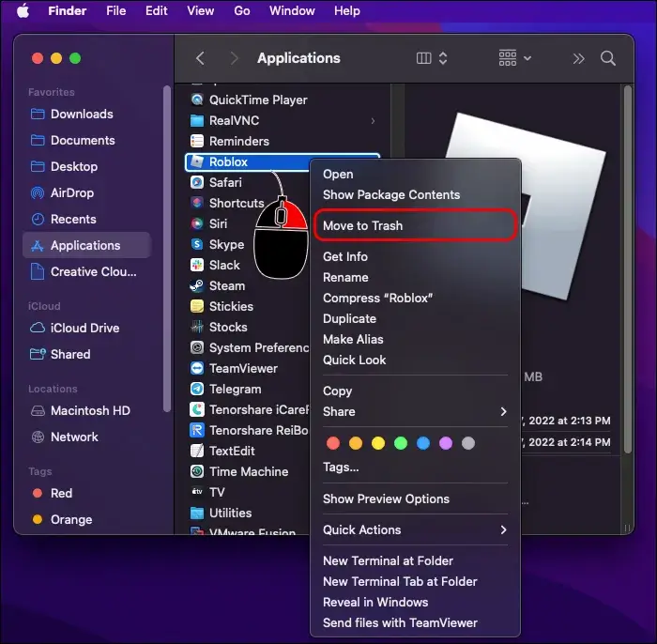Click the preview pane vertical scrollbar
Screen dimensions: 657x644
627,269
